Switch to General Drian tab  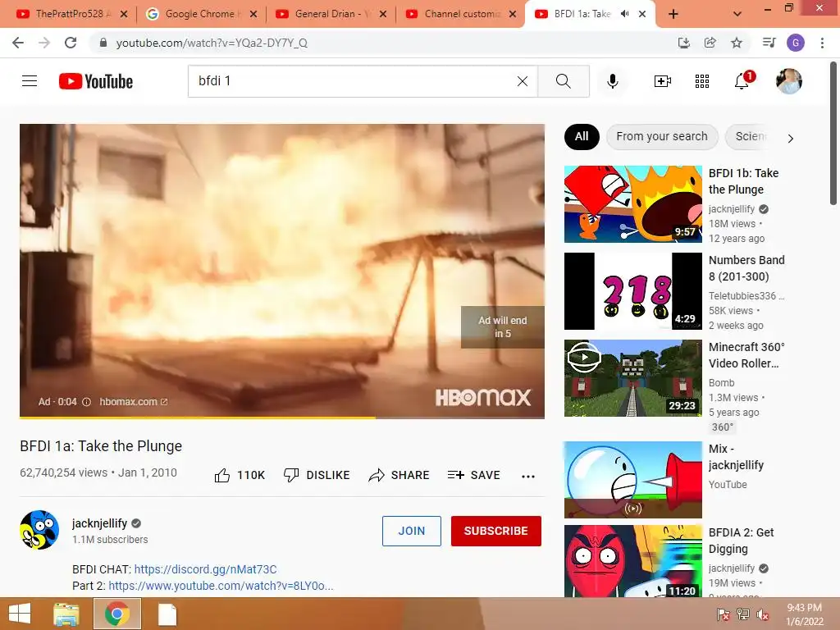tap(331, 14)
